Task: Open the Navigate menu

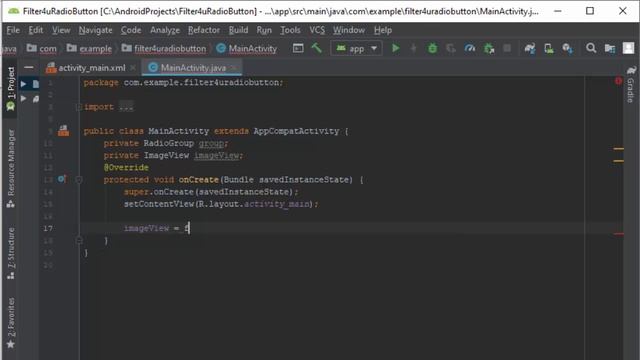Action: click(96, 30)
